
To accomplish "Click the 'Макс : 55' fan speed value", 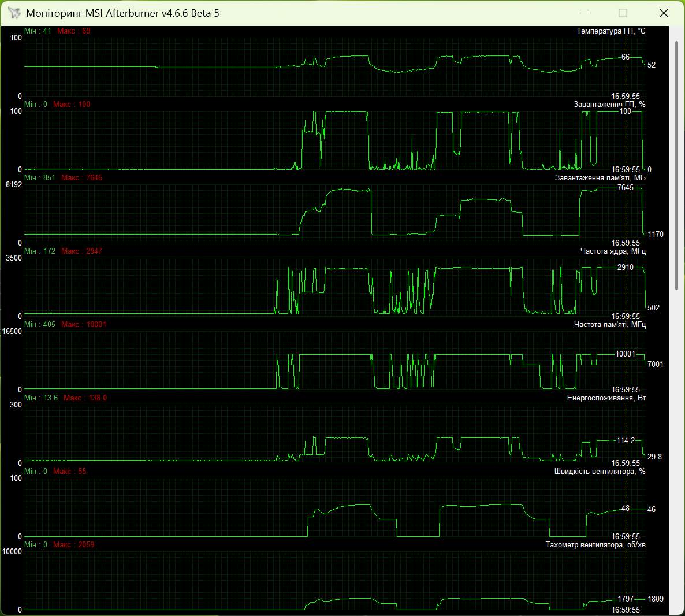I will click(69, 472).
